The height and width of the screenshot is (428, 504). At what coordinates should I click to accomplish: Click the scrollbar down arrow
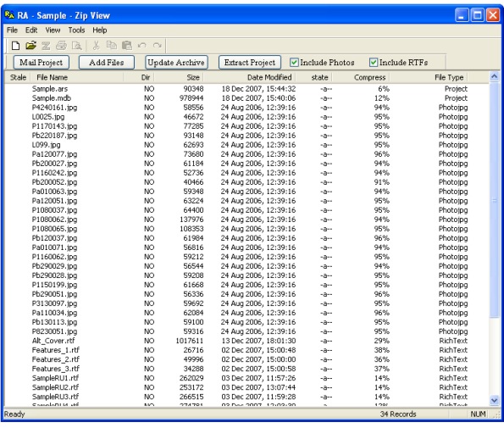(x=494, y=400)
